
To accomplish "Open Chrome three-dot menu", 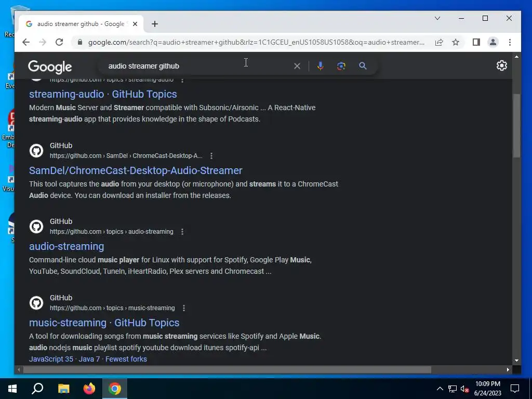I will 510,42.
